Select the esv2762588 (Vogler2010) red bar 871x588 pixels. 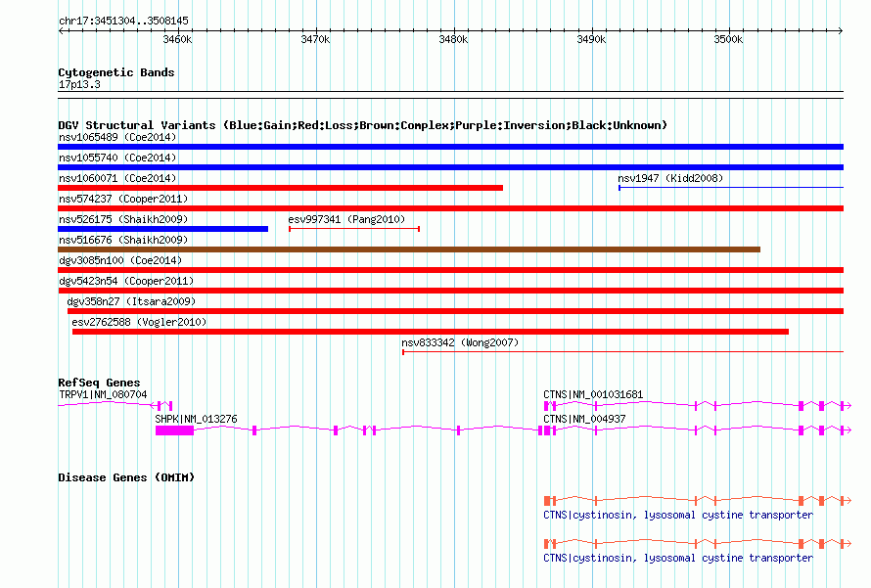(x=431, y=332)
